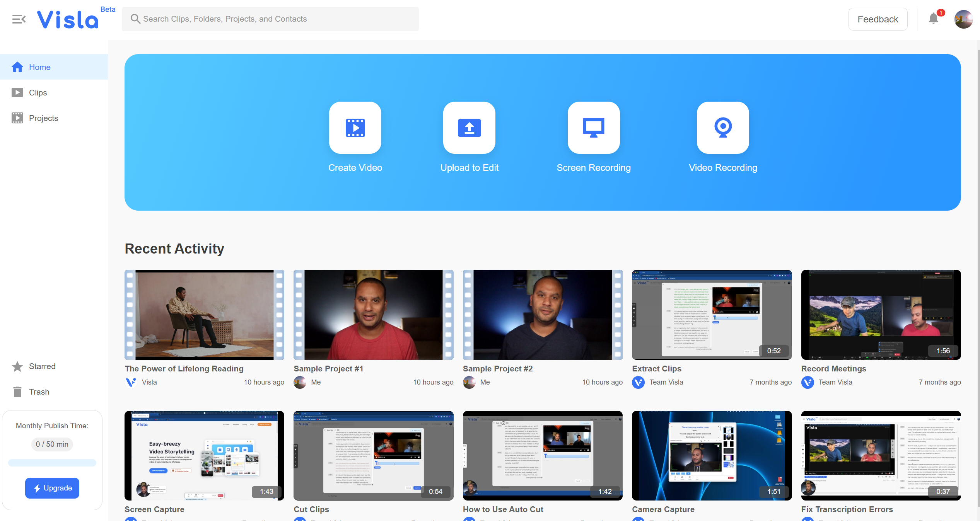Click the Create Video film icon

click(x=355, y=128)
